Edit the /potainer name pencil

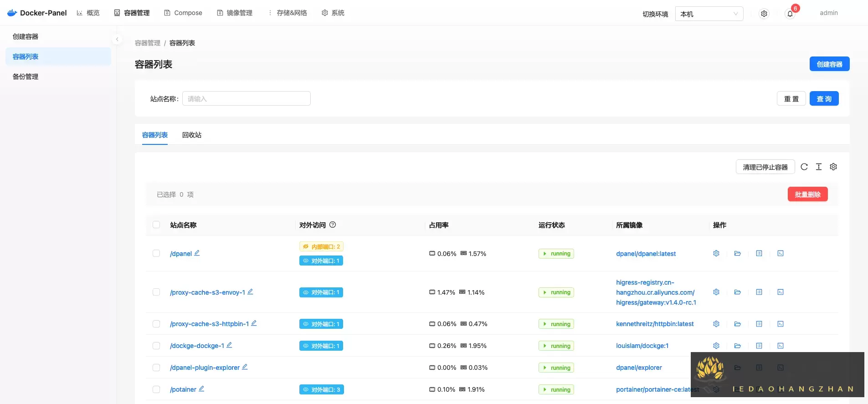[201, 389]
